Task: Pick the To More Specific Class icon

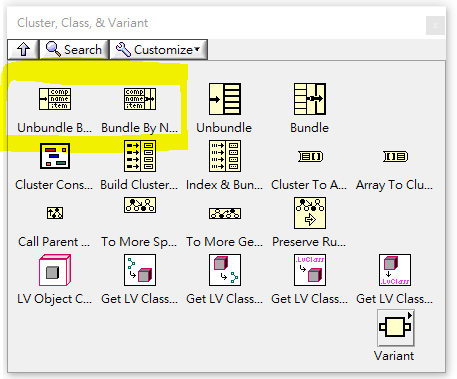Action: [140, 205]
